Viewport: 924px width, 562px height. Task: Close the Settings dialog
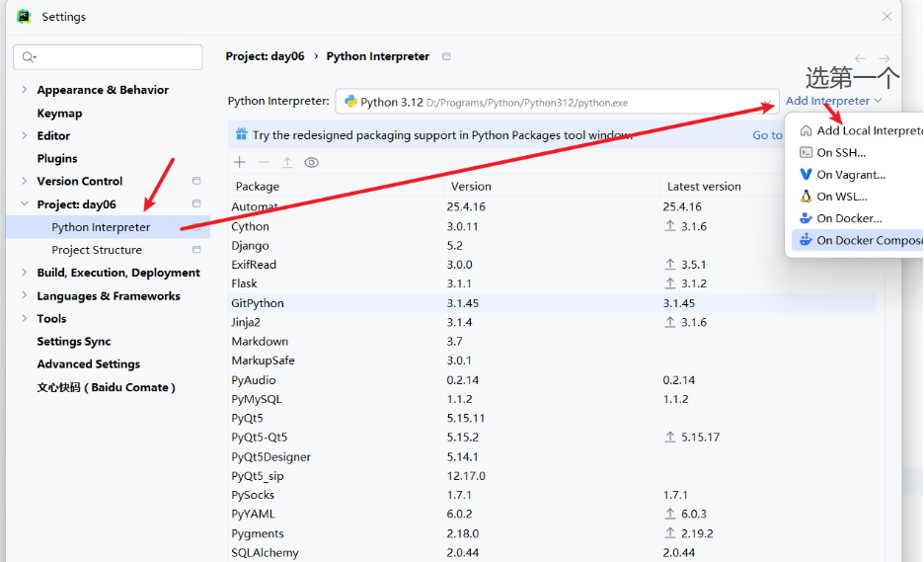pyautogui.click(x=886, y=17)
